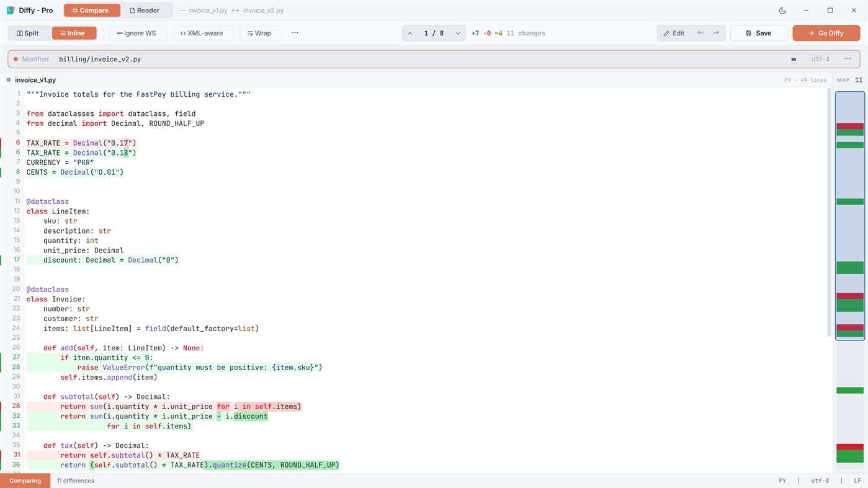The height and width of the screenshot is (488, 868).
Task: Click the UTF-8 encoding label in file header
Action: [x=820, y=60]
